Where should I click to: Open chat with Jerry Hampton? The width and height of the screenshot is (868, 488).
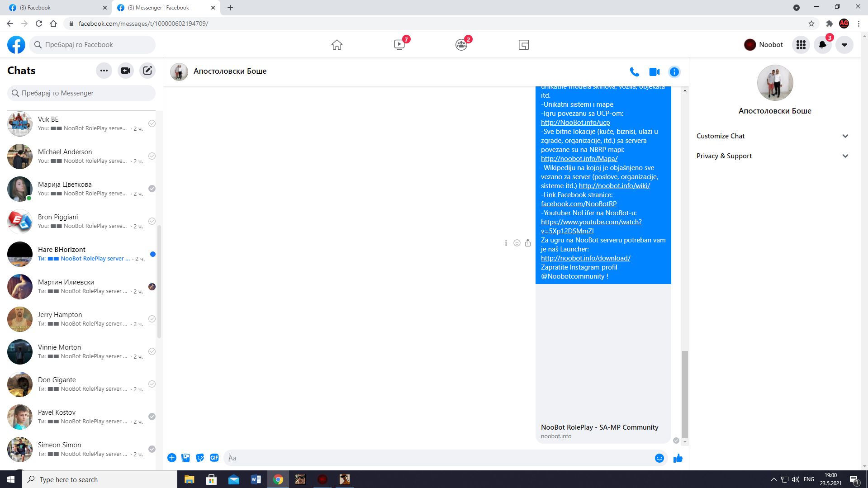coord(81,319)
